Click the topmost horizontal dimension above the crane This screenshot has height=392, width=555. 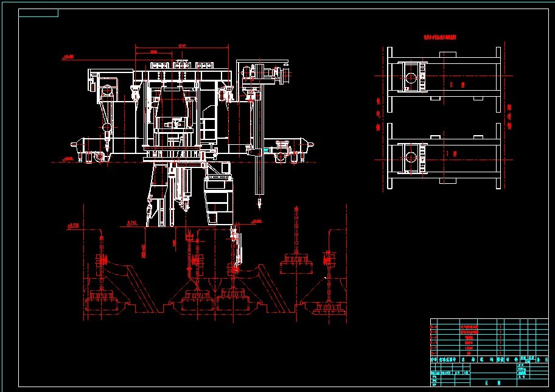[182, 46]
